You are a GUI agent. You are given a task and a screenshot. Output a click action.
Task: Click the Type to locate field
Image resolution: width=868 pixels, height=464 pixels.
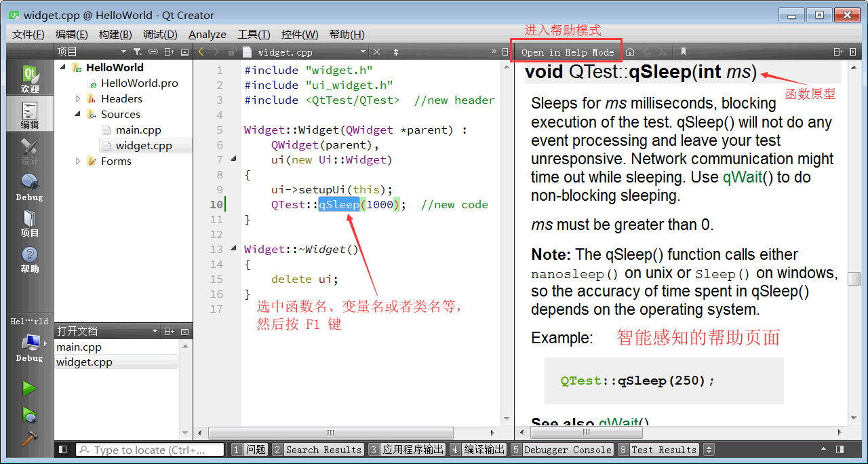point(150,449)
